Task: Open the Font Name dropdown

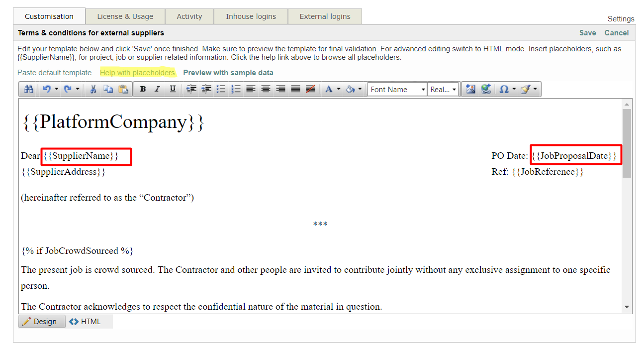Action: [397, 90]
